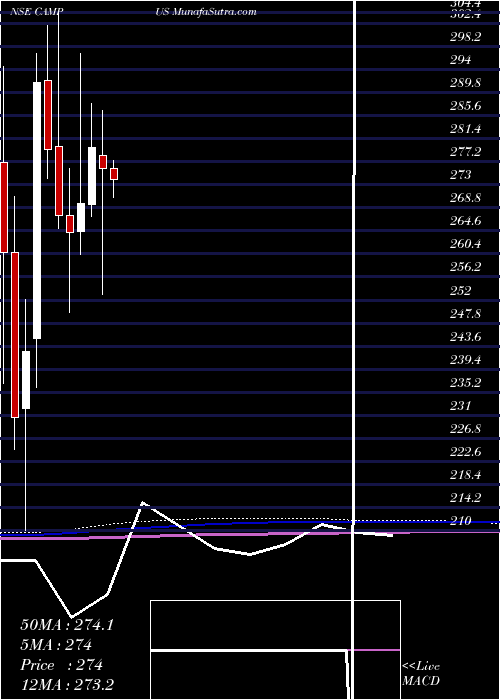Click the 268.8 price axis label
The image size is (500, 700).
click(x=465, y=198)
